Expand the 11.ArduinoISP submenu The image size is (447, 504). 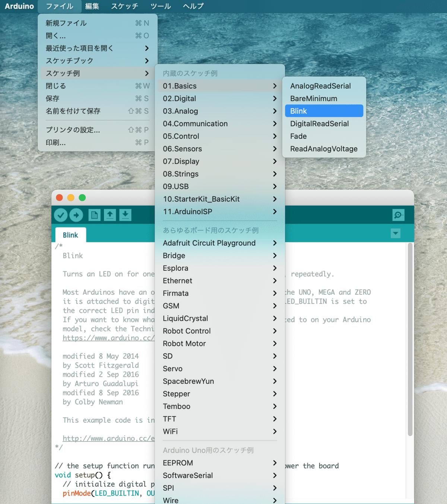pyautogui.click(x=220, y=212)
